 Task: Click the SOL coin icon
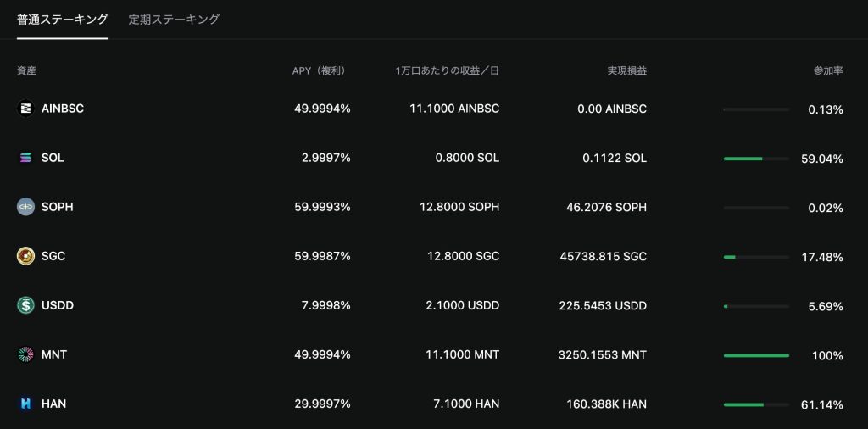point(26,158)
